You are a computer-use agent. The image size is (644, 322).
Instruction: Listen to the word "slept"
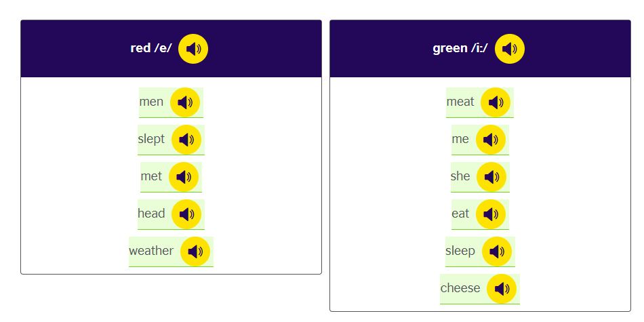[x=186, y=140]
